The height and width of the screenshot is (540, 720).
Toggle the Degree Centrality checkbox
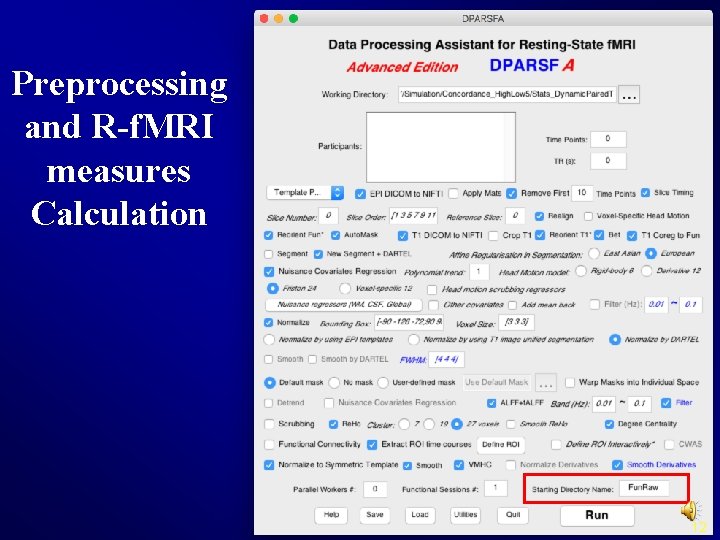609,424
